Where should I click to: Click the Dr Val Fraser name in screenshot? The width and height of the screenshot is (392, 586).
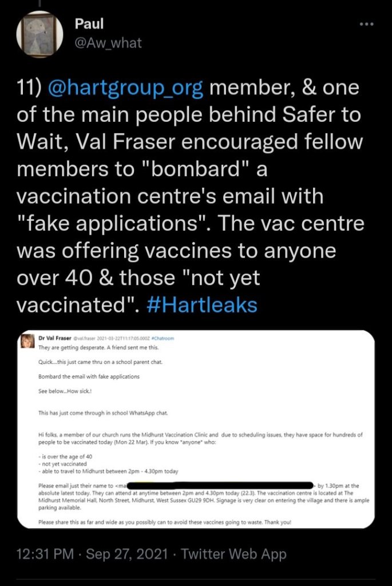(x=54, y=338)
